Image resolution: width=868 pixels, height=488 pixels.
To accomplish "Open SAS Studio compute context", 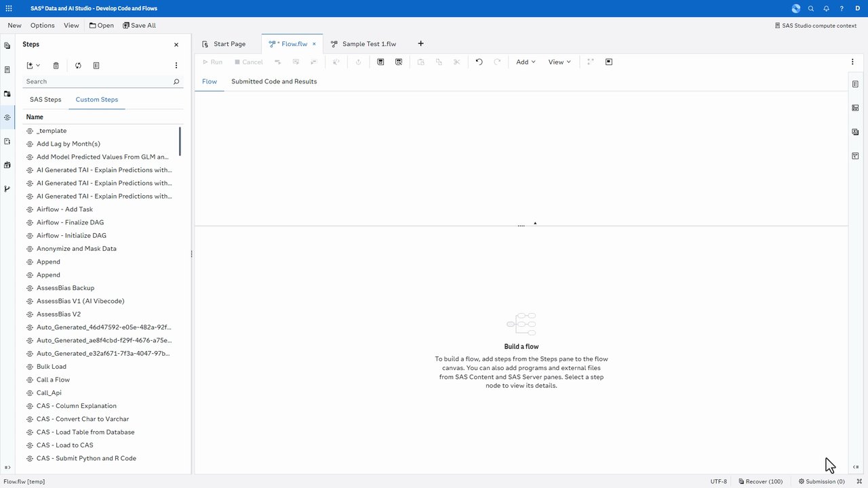I will tap(816, 26).
